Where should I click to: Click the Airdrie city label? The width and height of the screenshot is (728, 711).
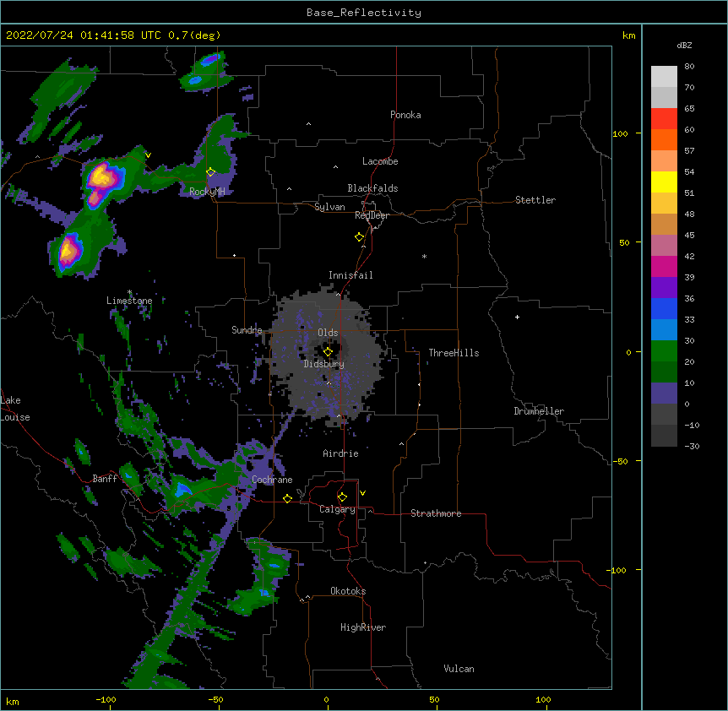pyautogui.click(x=340, y=453)
